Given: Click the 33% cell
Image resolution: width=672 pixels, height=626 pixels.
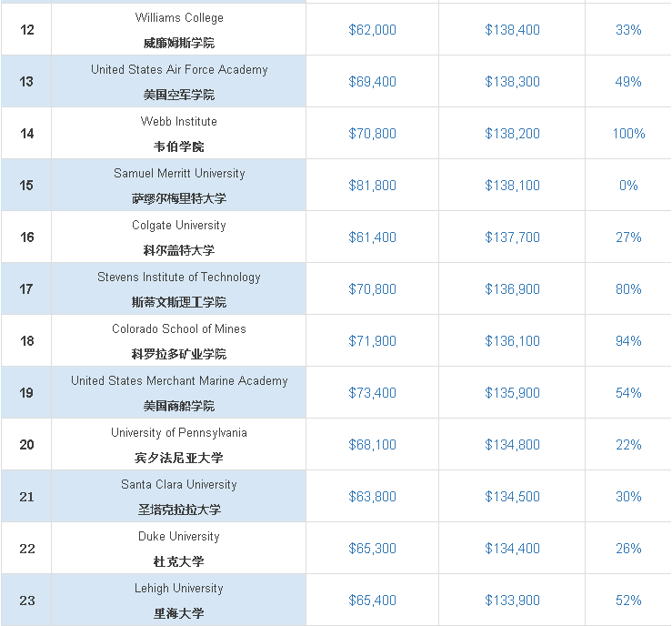Looking at the screenshot, I should [x=628, y=30].
